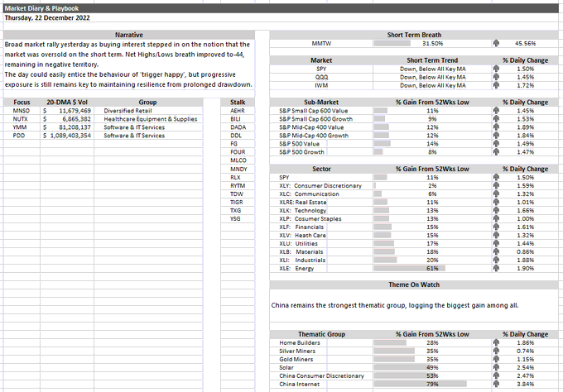Select the MNSO focus ticker cell
Viewport: 563px width, 392px height.
(22, 111)
